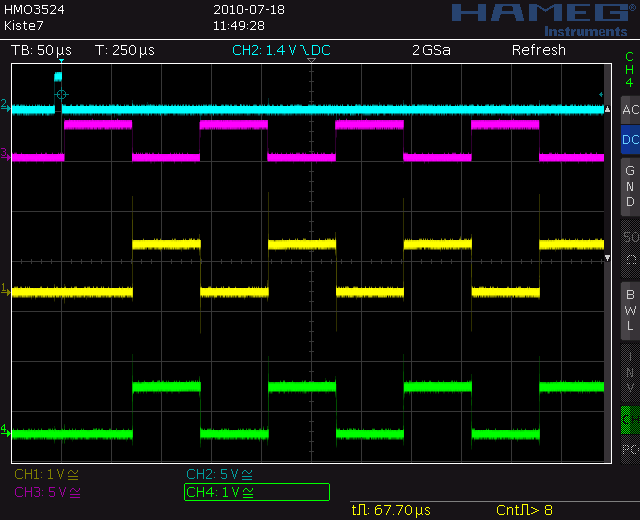Screen dimensions: 640x520
Task: Select the highlighted CH4: 1 V label
Action: coord(257,492)
